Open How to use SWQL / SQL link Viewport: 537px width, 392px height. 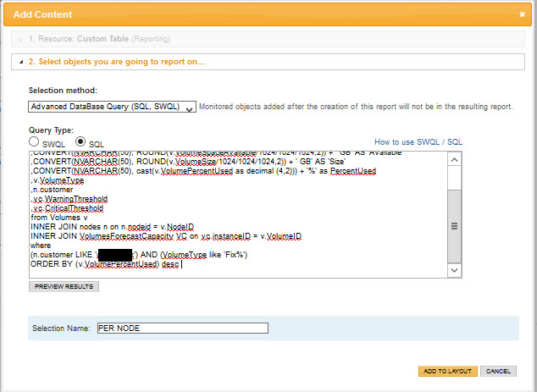pos(418,141)
